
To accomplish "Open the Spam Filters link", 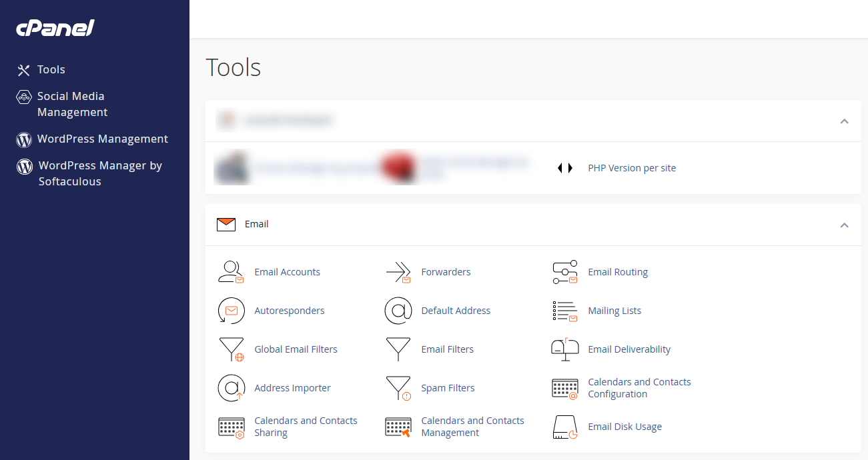I will 448,388.
